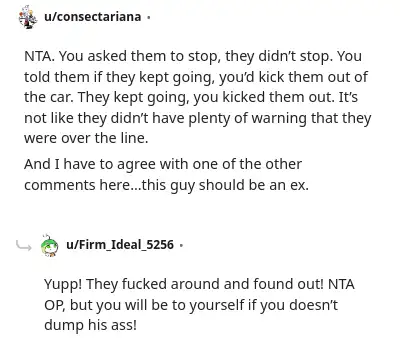Image resolution: width=400 pixels, height=361 pixels.
Task: Click the u/Firm_Ideal_5256 green avatar
Action: click(x=50, y=245)
